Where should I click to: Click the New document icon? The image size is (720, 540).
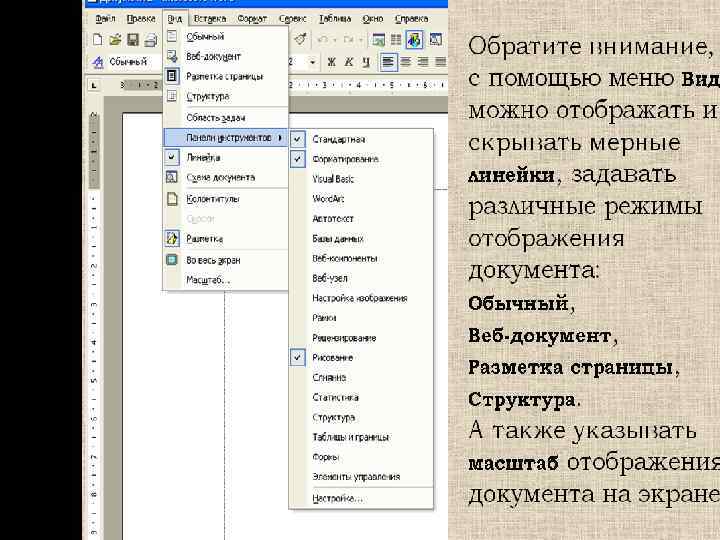tap(97, 40)
